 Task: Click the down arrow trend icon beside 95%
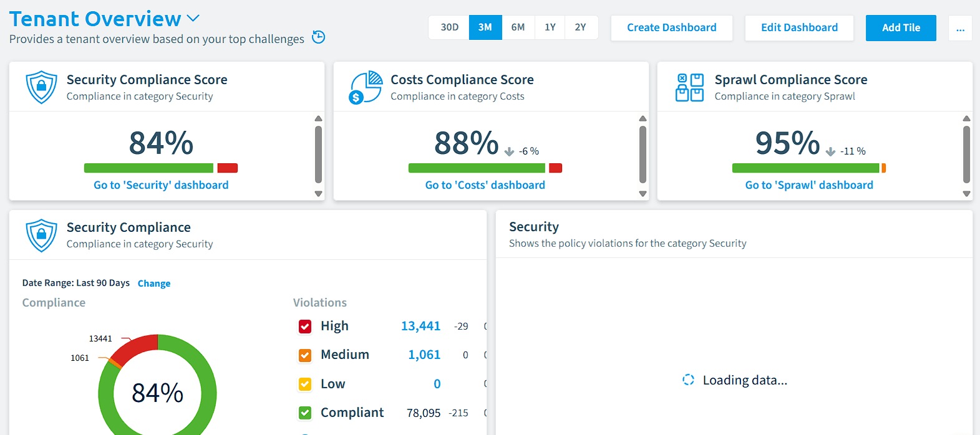(830, 151)
